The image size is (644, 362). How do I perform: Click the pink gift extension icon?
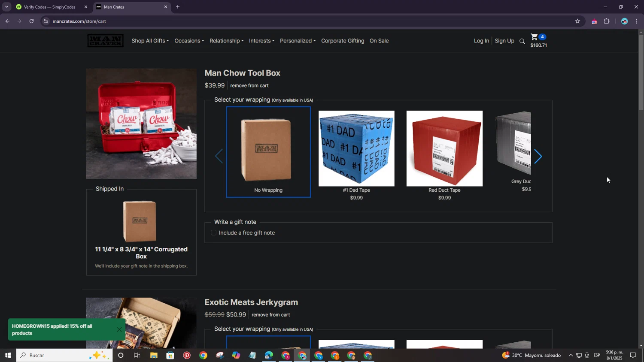(594, 21)
